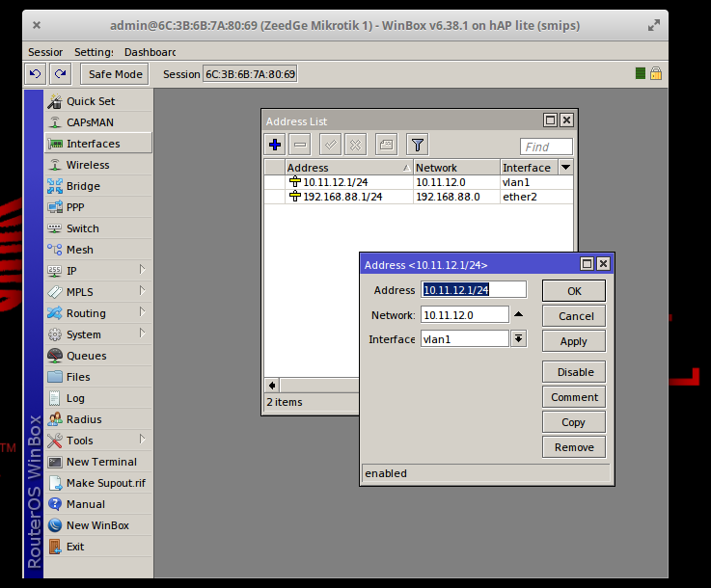This screenshot has width=711, height=588.
Task: Click the Network input field in dialog
Action: pos(465,315)
